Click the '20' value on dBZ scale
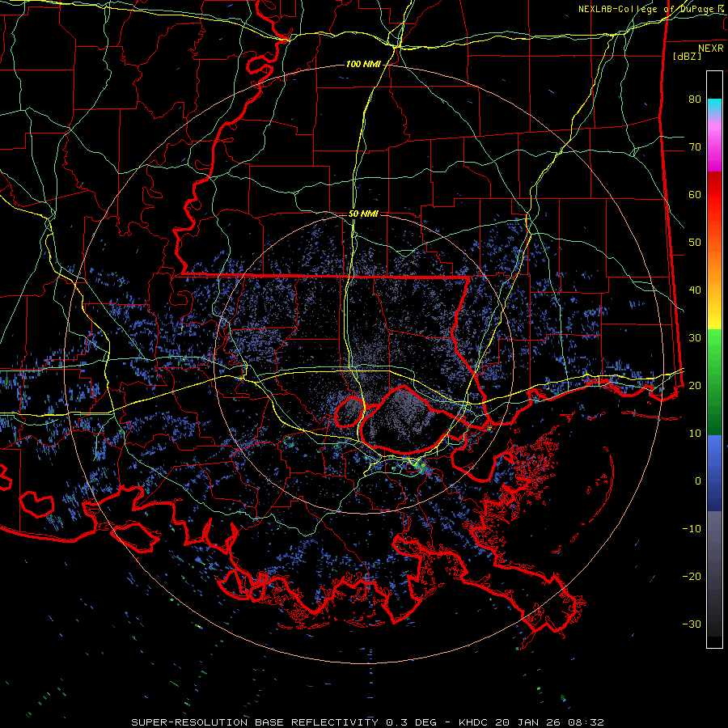This screenshot has width=728, height=728. click(x=695, y=385)
